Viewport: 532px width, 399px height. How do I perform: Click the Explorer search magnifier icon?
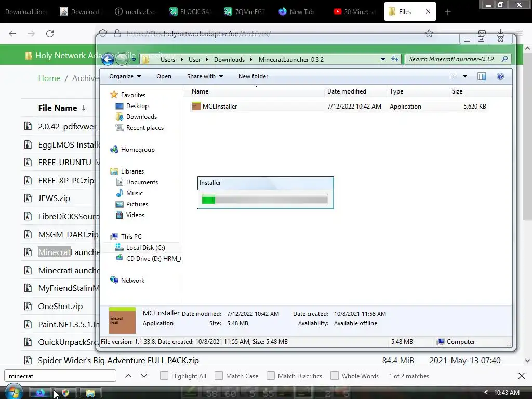pyautogui.click(x=505, y=59)
